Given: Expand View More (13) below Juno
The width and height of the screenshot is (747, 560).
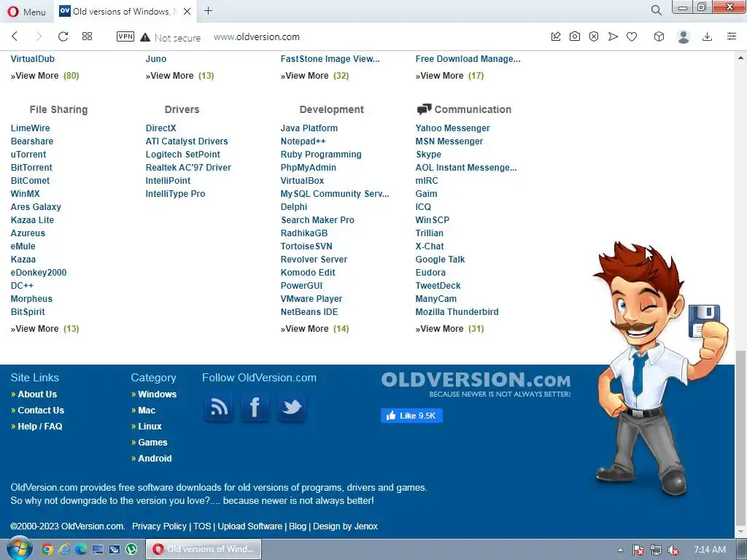Looking at the screenshot, I should 179,76.
